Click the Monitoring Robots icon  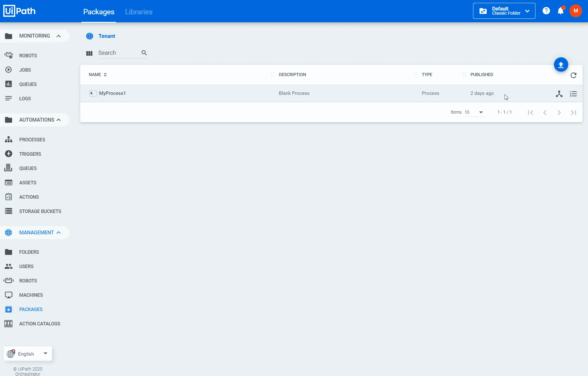9,55
